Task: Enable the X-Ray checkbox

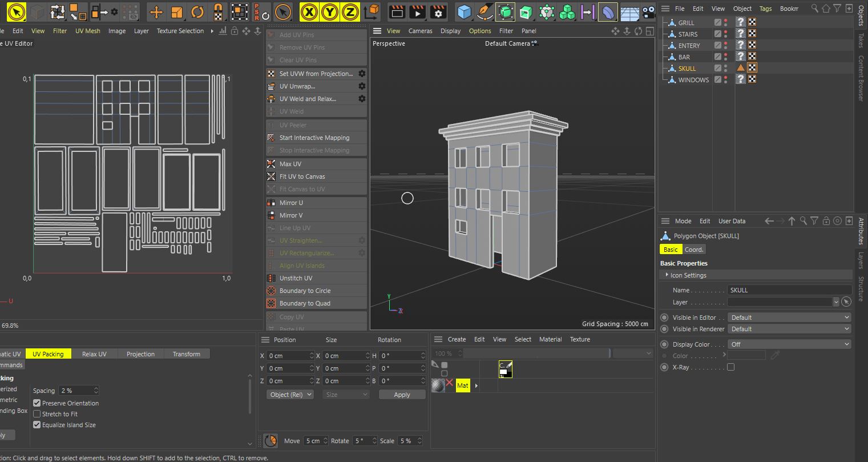Action: pos(730,367)
